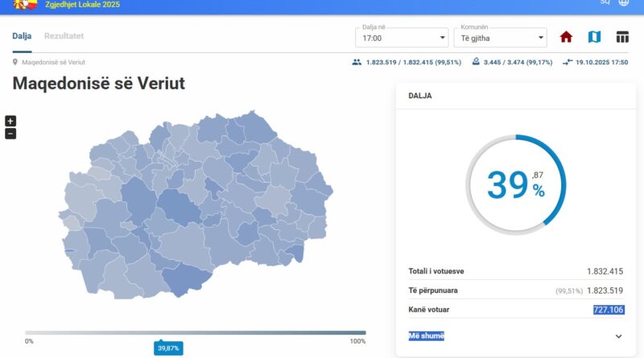Zoom in the map with plus button
This screenshot has height=358, width=644.
[10, 121]
